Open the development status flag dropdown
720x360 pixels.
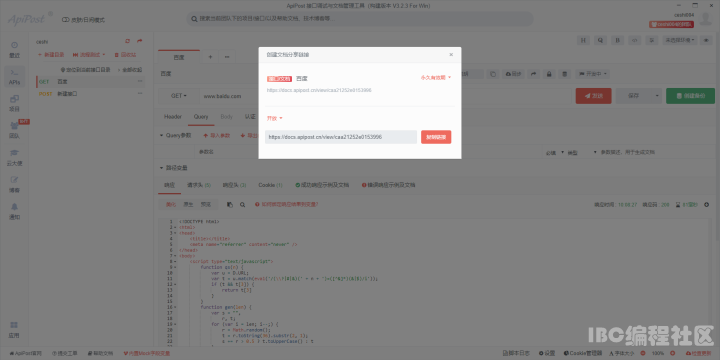pyautogui.click(x=593, y=74)
